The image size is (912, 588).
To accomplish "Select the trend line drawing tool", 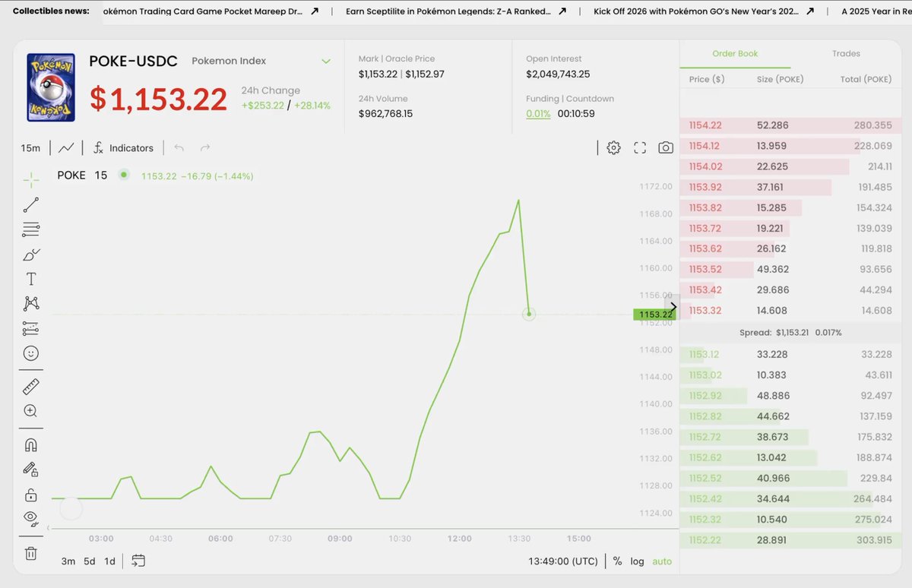I will 30,204.
